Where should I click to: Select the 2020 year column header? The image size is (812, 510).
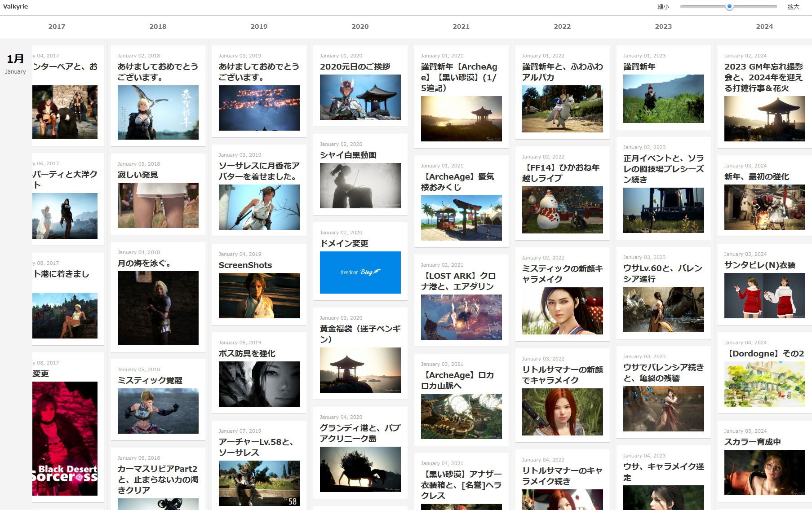(360, 26)
